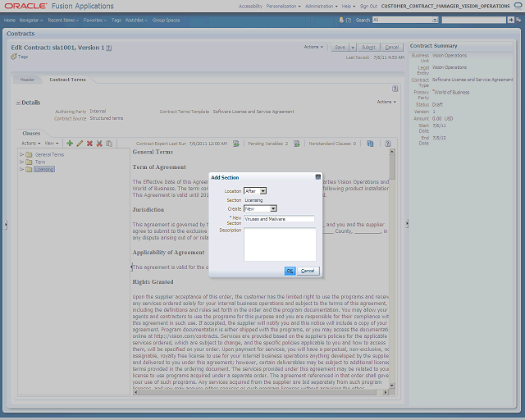
Task: Click the icon beside Pending Variables count
Action: 297,144
